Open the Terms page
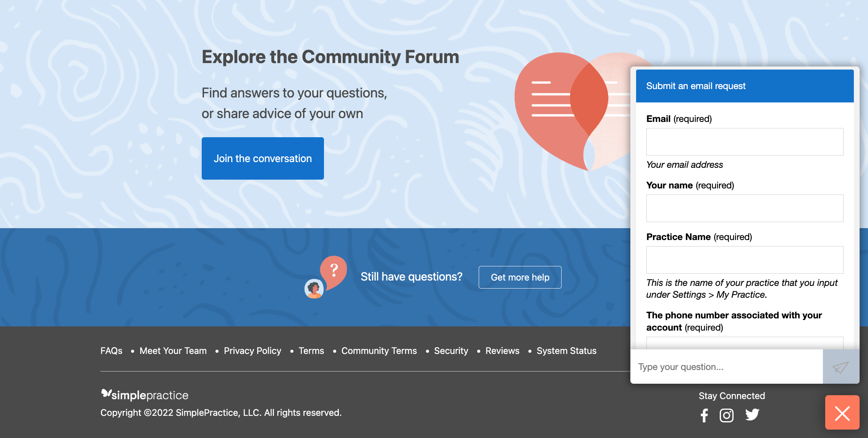Viewport: 868px width, 438px height. 311,350
